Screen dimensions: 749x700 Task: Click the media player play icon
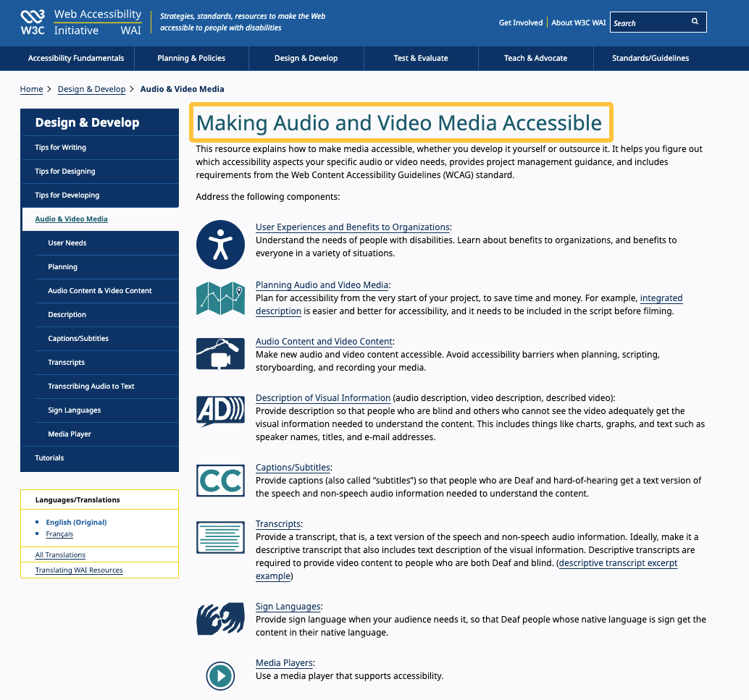220,676
